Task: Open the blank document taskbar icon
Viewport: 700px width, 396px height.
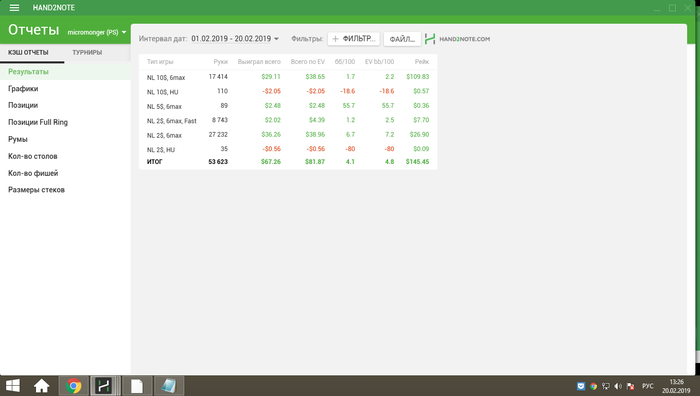Action: click(x=137, y=386)
